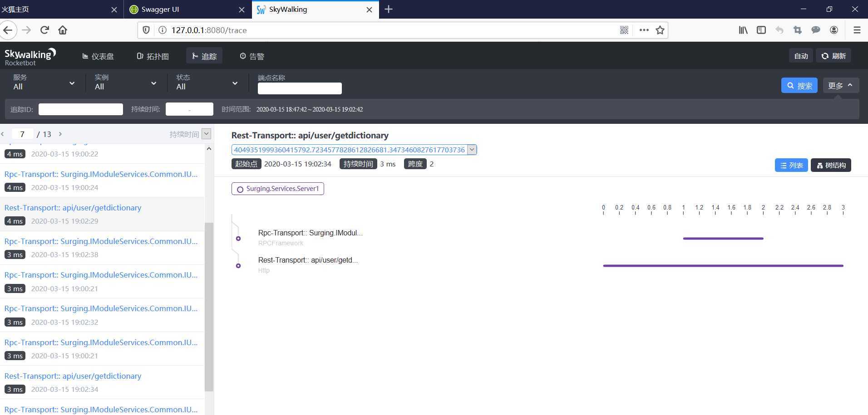Open page actions three-dots menu
Screen dimensions: 868x415
pyautogui.click(x=644, y=30)
